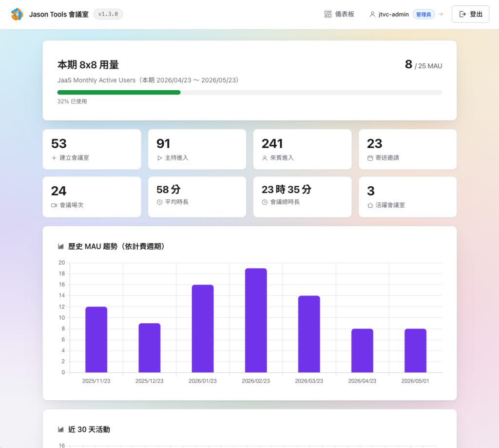Click the plus icon beside 建立會議室
The image size is (499, 448).
coord(54,158)
